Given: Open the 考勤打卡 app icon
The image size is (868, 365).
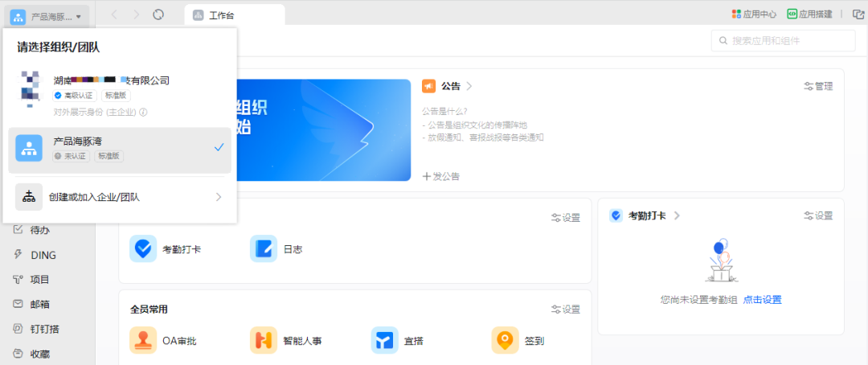Looking at the screenshot, I should click(143, 249).
